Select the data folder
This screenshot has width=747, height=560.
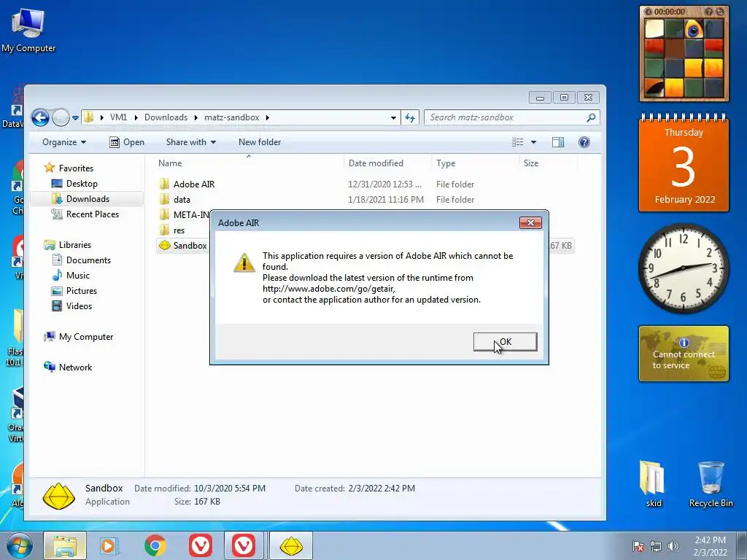(x=182, y=200)
